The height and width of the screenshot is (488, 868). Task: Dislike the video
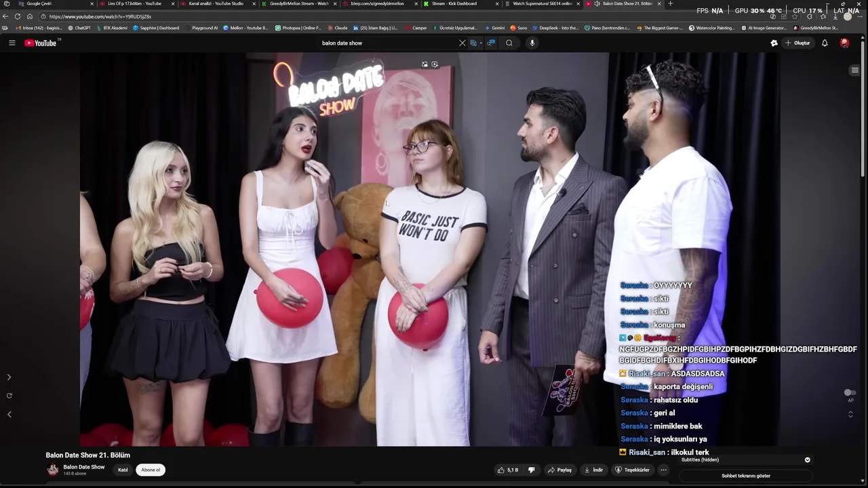[x=532, y=470]
